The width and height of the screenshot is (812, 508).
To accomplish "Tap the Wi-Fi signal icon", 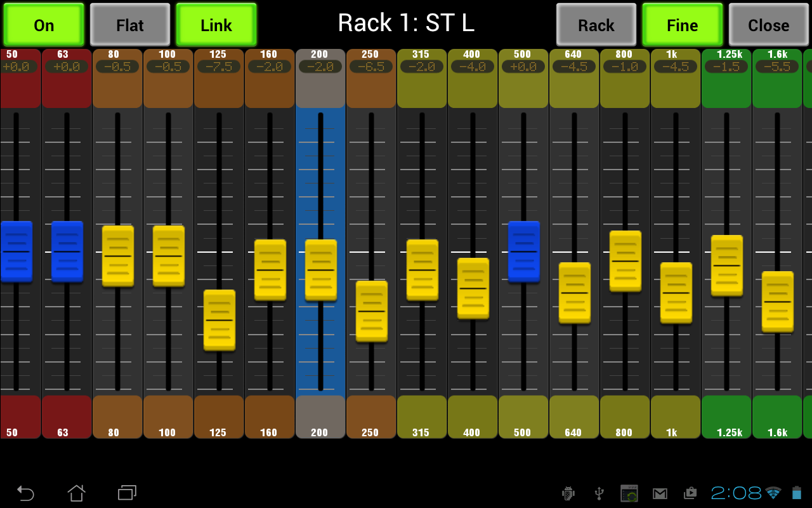I will [x=773, y=493].
